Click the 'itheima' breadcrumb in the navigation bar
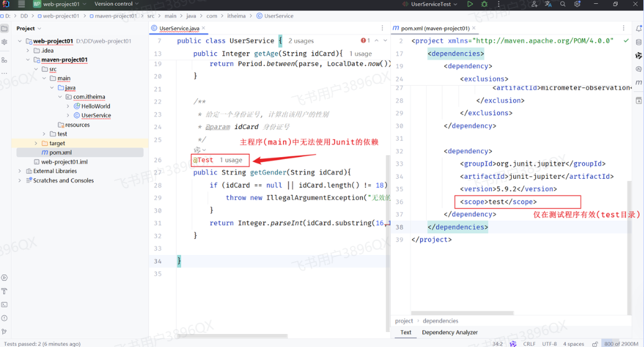This screenshot has height=347, width=644. pyautogui.click(x=236, y=16)
